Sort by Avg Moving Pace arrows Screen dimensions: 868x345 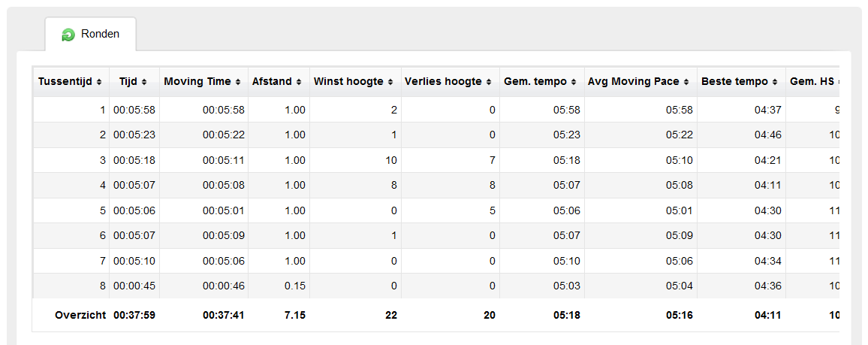(x=686, y=82)
